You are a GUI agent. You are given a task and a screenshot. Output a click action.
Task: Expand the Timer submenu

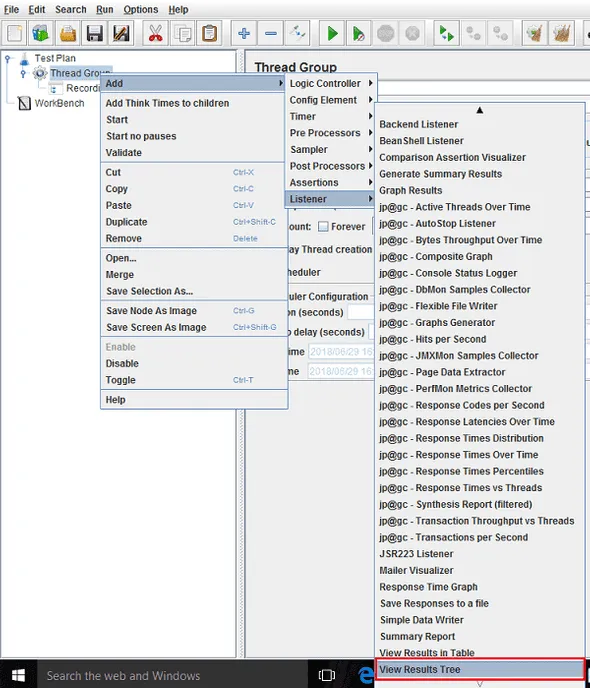331,116
